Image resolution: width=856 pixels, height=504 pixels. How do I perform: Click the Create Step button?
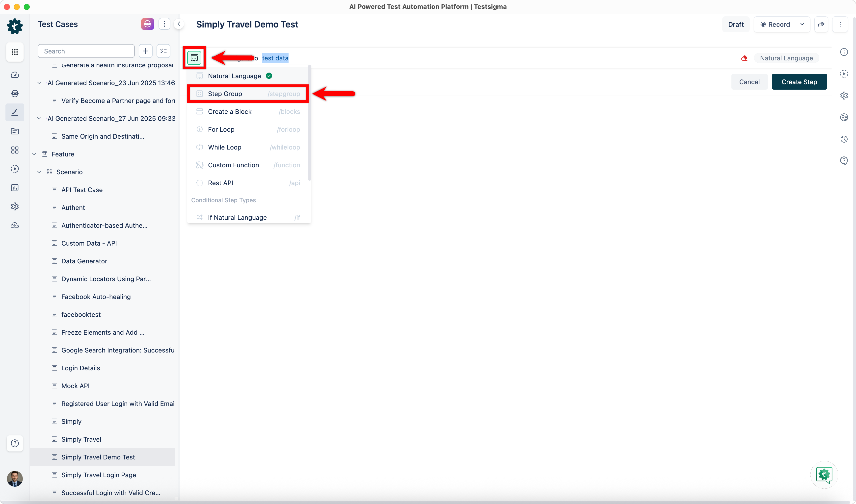(x=799, y=81)
